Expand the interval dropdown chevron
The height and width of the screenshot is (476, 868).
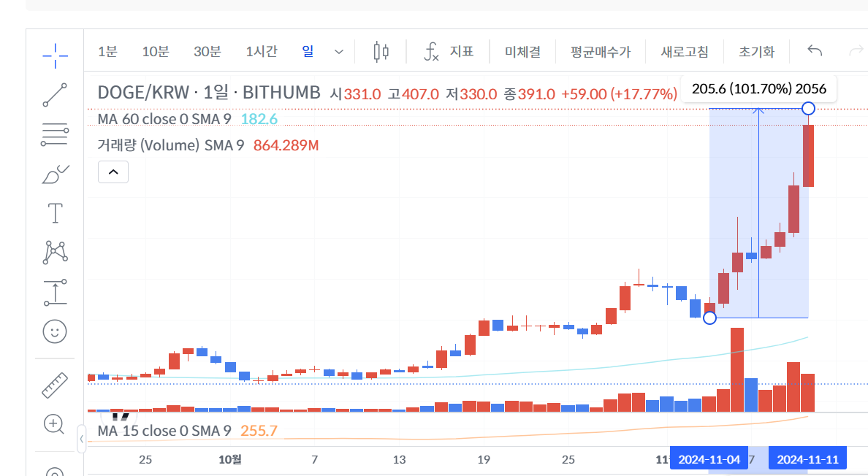point(339,52)
